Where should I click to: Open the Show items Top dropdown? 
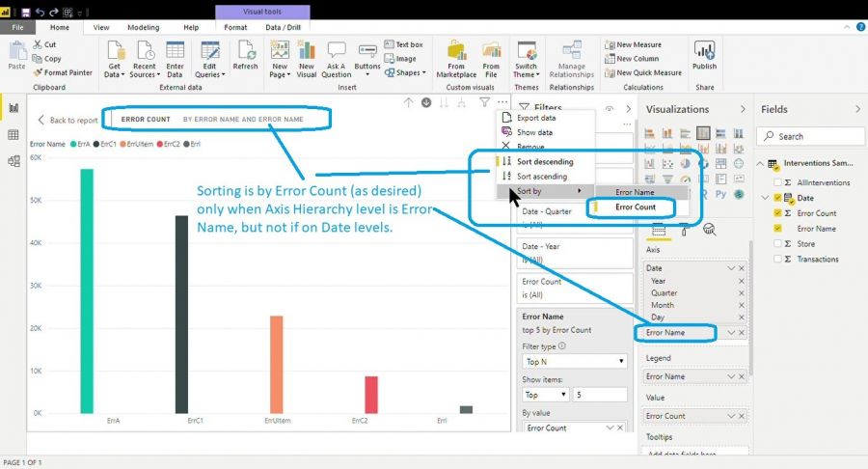point(545,395)
